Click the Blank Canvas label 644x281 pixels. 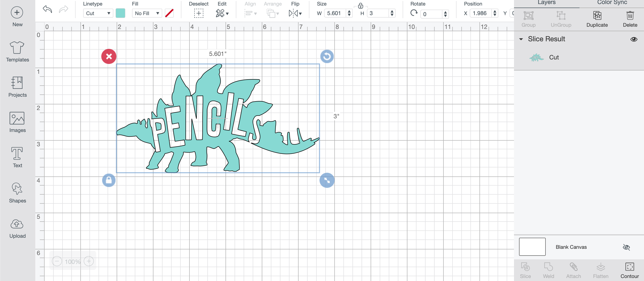571,247
